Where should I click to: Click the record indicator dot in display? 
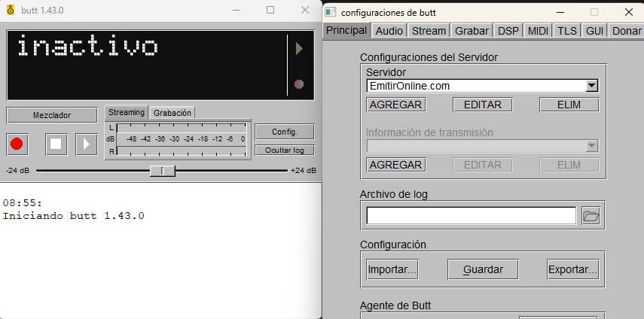299,84
